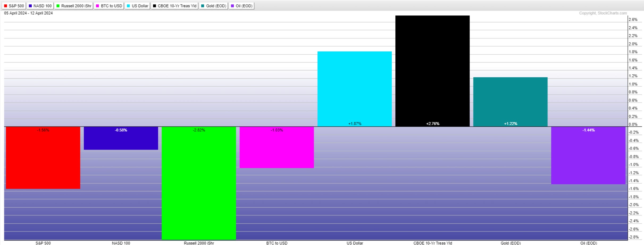The width and height of the screenshot is (644, 245).
Task: Click the +2.76% value label
Action: coord(433,124)
